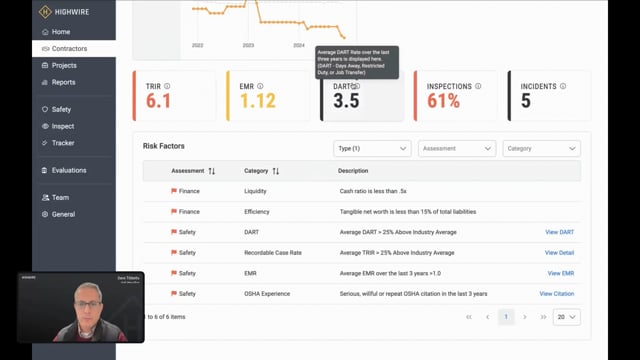Click the Description column header
The width and height of the screenshot is (640, 360).
tap(353, 171)
